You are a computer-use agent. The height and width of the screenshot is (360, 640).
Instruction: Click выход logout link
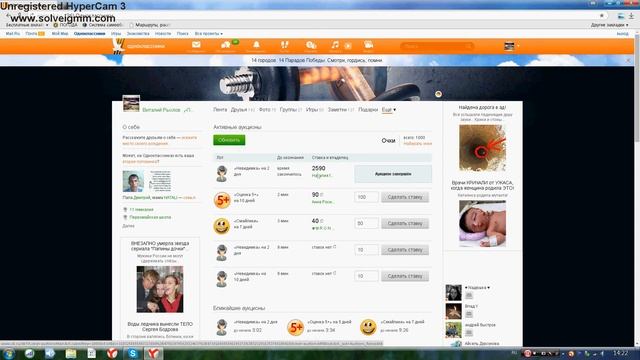(x=623, y=34)
